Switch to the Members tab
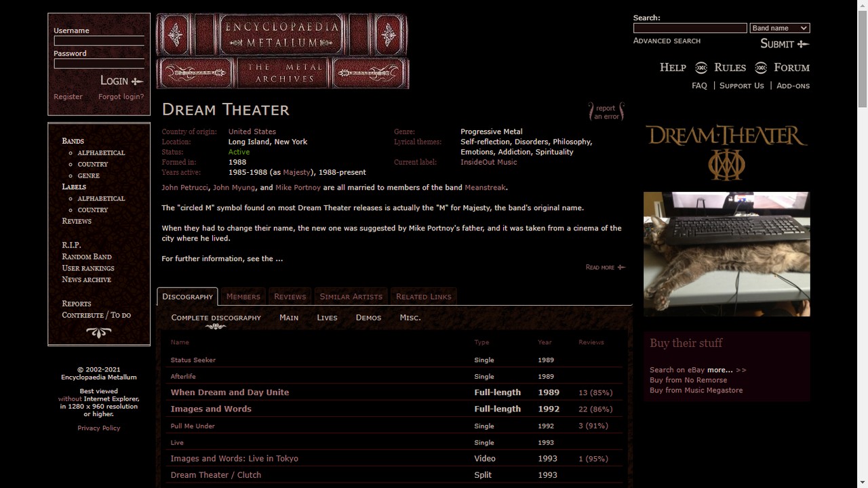The height and width of the screenshot is (488, 868). pos(243,296)
